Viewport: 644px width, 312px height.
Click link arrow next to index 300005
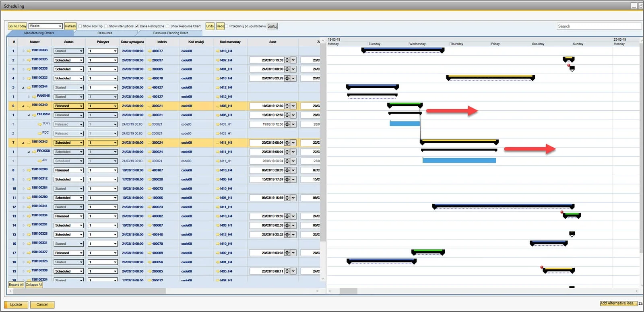tap(150, 69)
